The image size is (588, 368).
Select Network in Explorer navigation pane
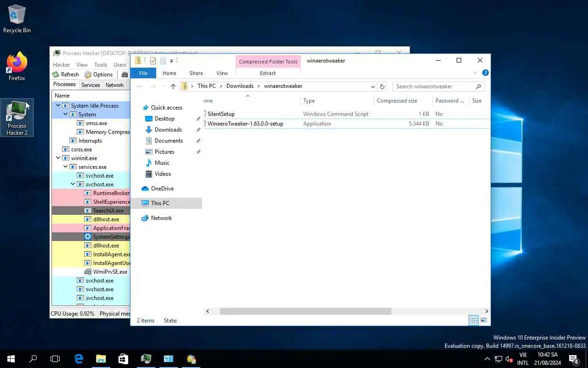tap(161, 218)
